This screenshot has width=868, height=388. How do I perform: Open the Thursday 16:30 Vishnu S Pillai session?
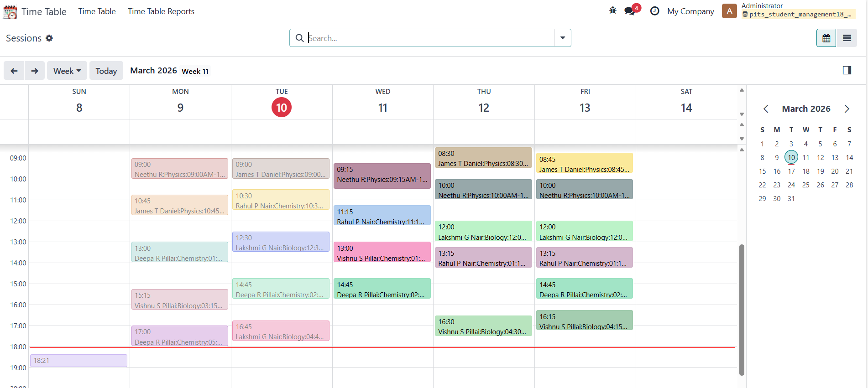(x=483, y=326)
